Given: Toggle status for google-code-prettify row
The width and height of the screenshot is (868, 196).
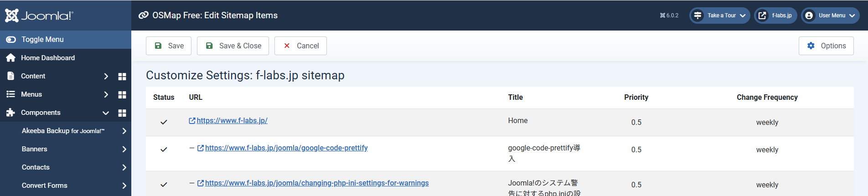Looking at the screenshot, I should pos(164,150).
